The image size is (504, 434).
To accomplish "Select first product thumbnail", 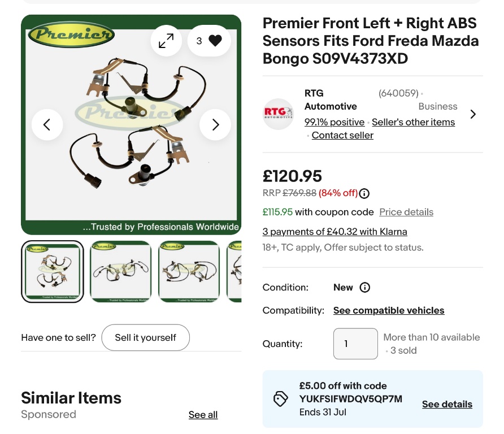I will (53, 272).
